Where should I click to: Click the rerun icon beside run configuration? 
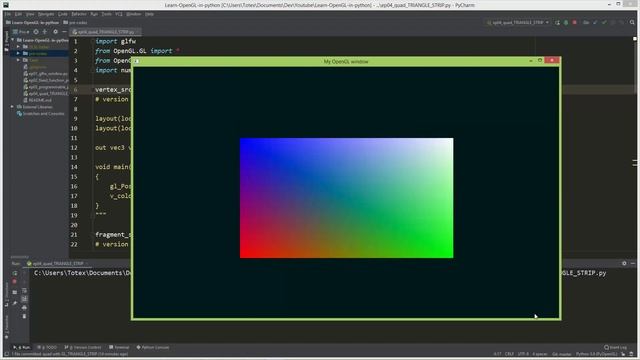pyautogui.click(x=557, y=22)
